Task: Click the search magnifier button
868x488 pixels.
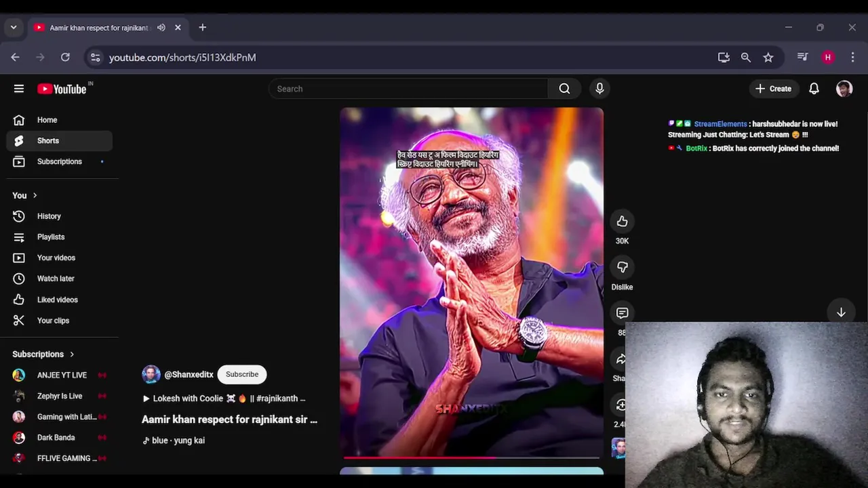Action: pos(564,89)
